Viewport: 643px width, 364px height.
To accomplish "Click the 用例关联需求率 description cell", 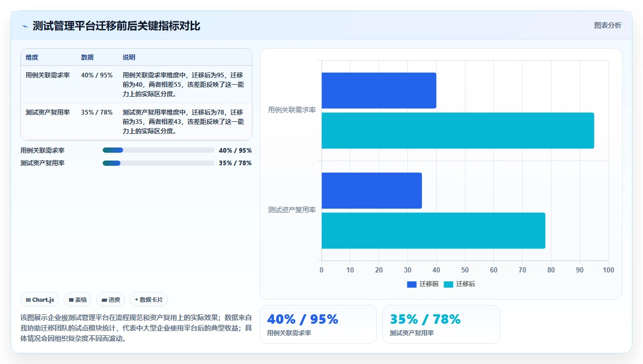I will [183, 85].
